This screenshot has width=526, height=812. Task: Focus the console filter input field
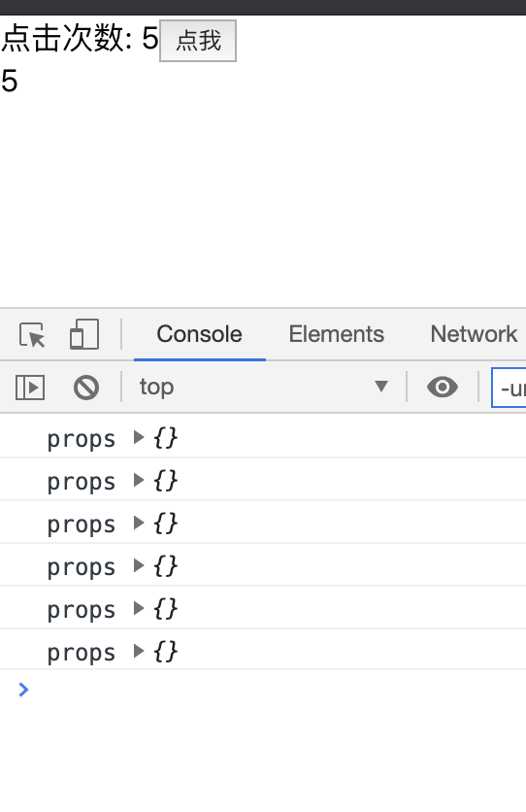(509, 388)
